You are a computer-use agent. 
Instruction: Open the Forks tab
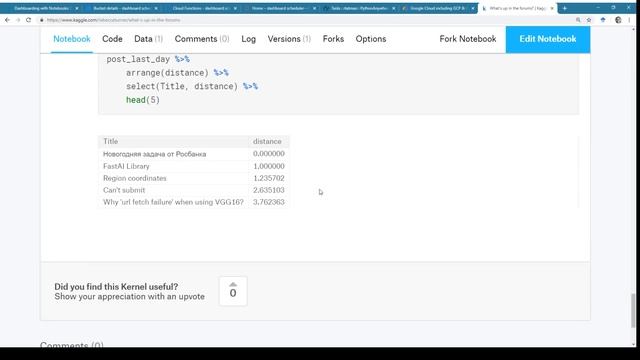[x=333, y=39]
